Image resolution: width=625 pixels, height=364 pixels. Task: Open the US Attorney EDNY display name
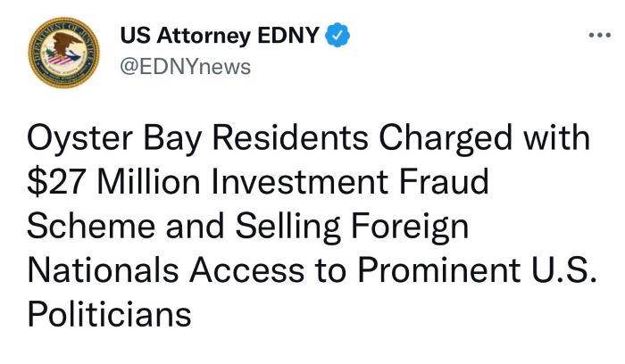point(220,35)
